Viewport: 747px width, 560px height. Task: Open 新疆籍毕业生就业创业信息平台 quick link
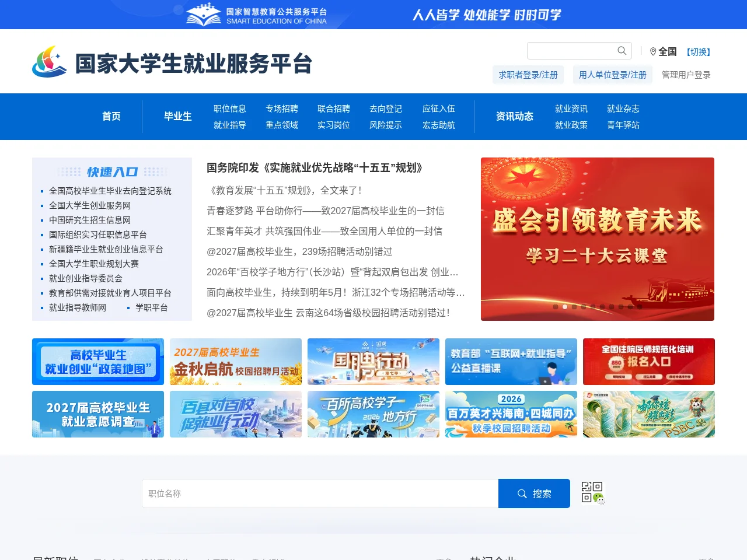coord(106,249)
